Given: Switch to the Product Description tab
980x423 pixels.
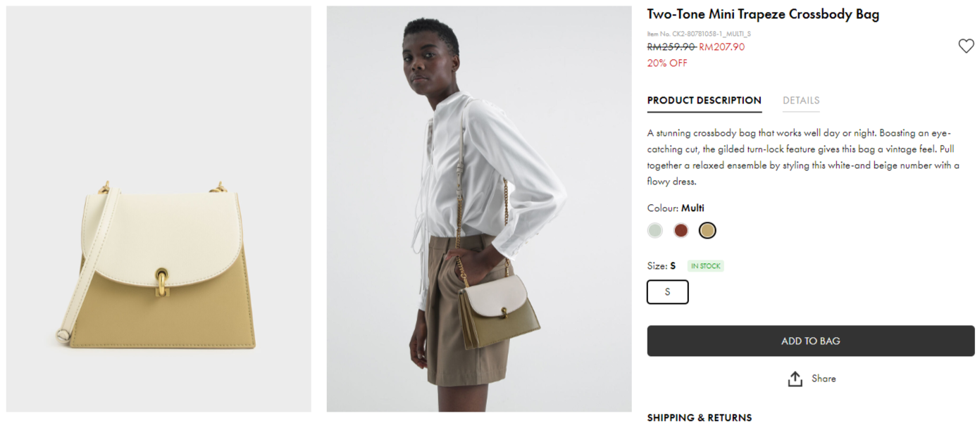Looking at the screenshot, I should pos(705,101).
